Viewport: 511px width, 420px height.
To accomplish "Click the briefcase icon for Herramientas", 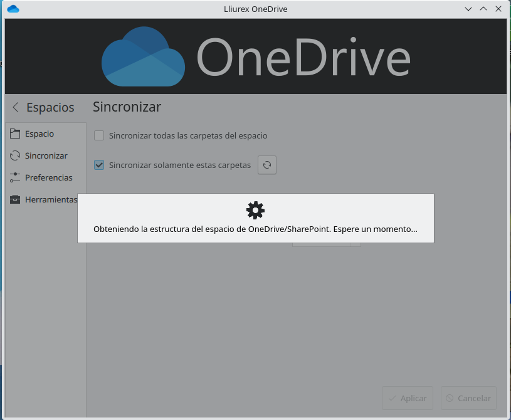I will tap(15, 199).
